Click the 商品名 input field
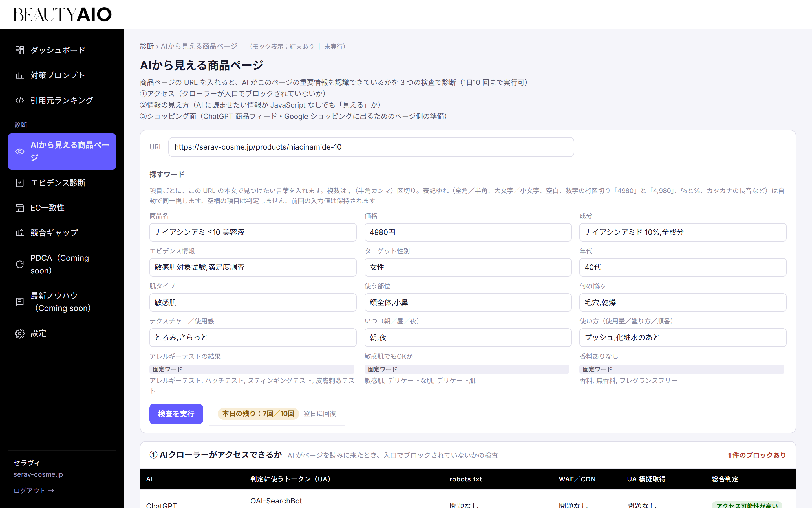This screenshot has width=812, height=508. pyautogui.click(x=253, y=232)
